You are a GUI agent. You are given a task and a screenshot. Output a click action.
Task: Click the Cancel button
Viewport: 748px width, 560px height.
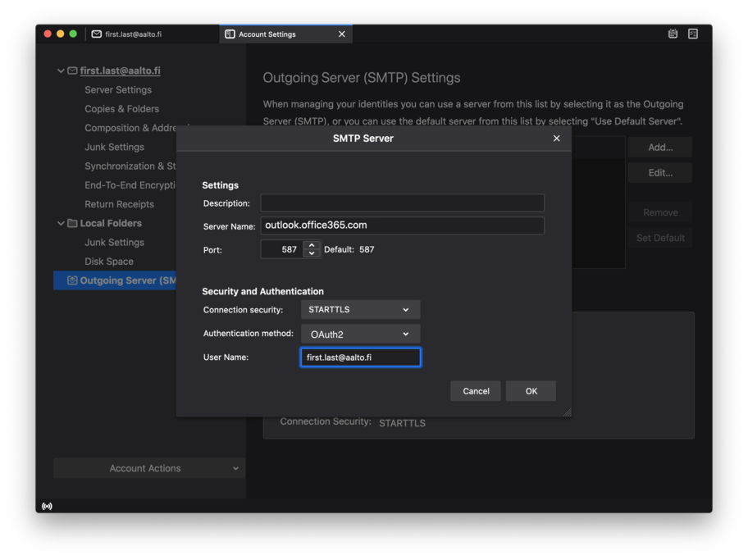pos(476,391)
